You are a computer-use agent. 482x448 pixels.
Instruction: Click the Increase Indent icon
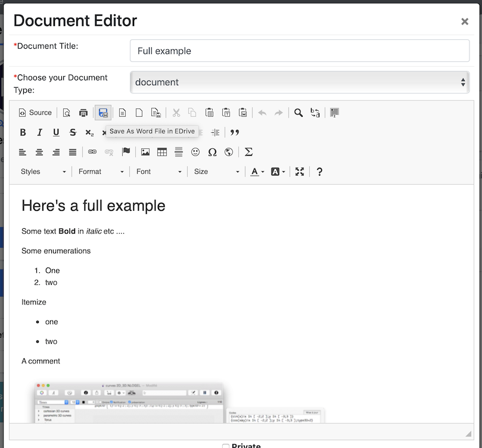[215, 132]
